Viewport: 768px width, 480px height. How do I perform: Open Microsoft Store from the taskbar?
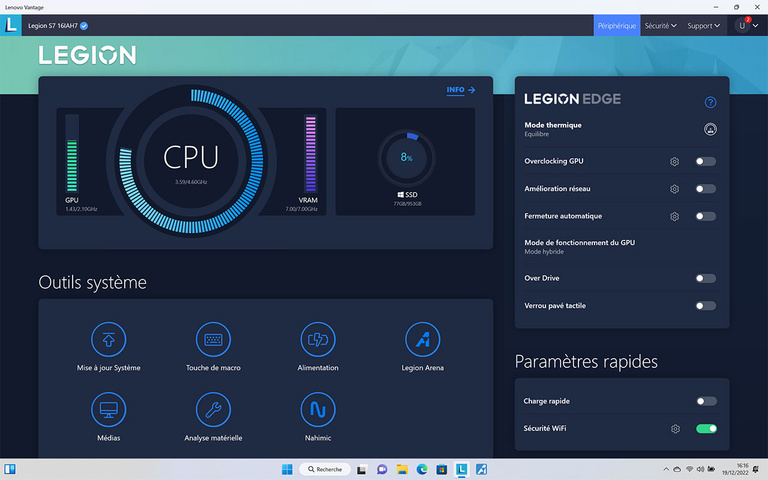click(441, 469)
